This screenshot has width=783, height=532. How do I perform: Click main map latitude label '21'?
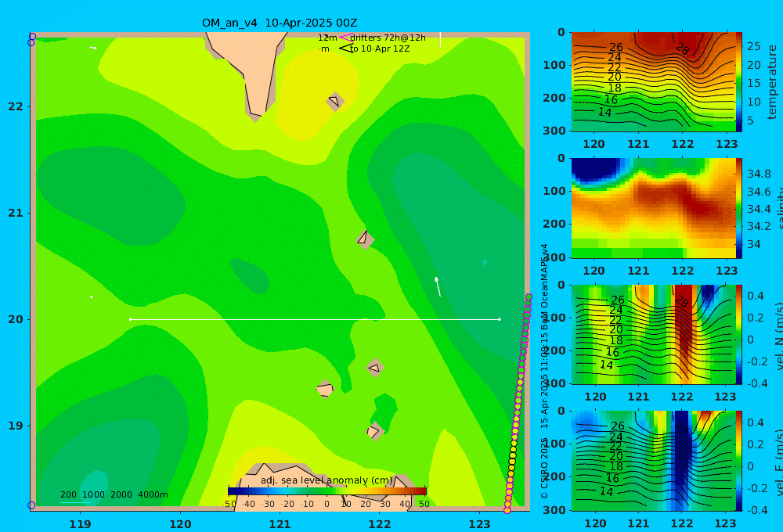[x=16, y=213]
